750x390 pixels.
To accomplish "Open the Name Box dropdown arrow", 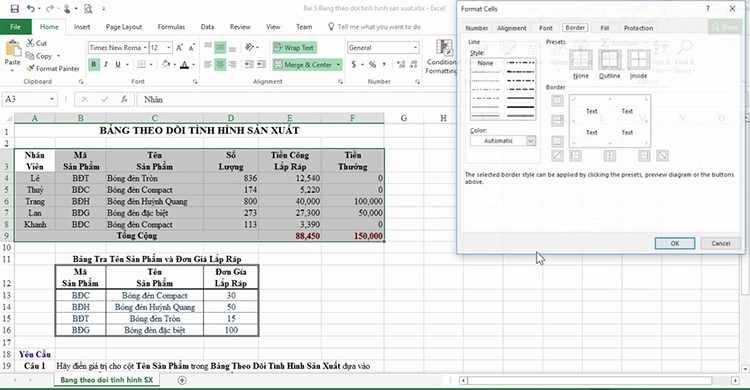I will [x=52, y=99].
